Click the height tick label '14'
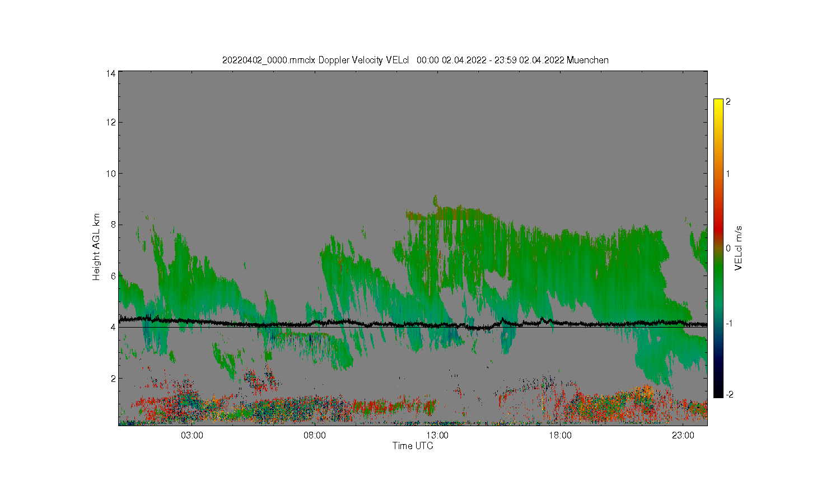840x504 pixels. (111, 73)
